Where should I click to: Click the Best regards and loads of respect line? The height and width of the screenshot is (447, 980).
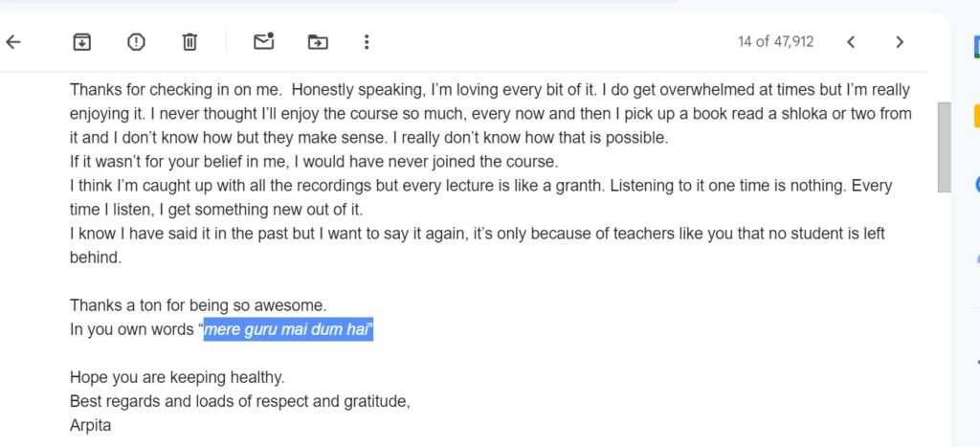(x=240, y=401)
